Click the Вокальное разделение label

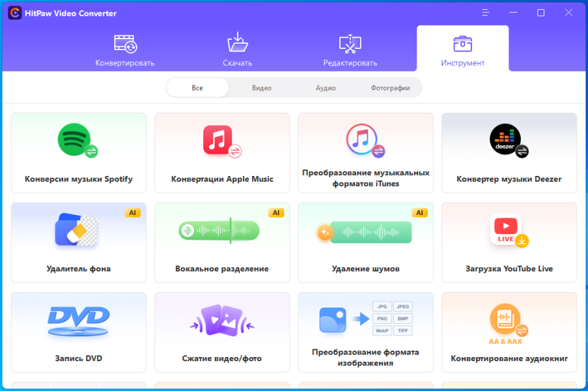coord(222,268)
